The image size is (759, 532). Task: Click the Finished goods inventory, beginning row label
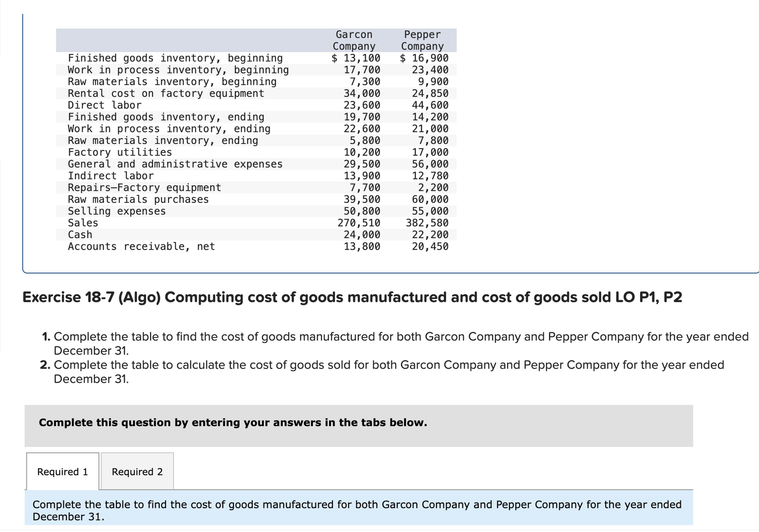pos(175,58)
